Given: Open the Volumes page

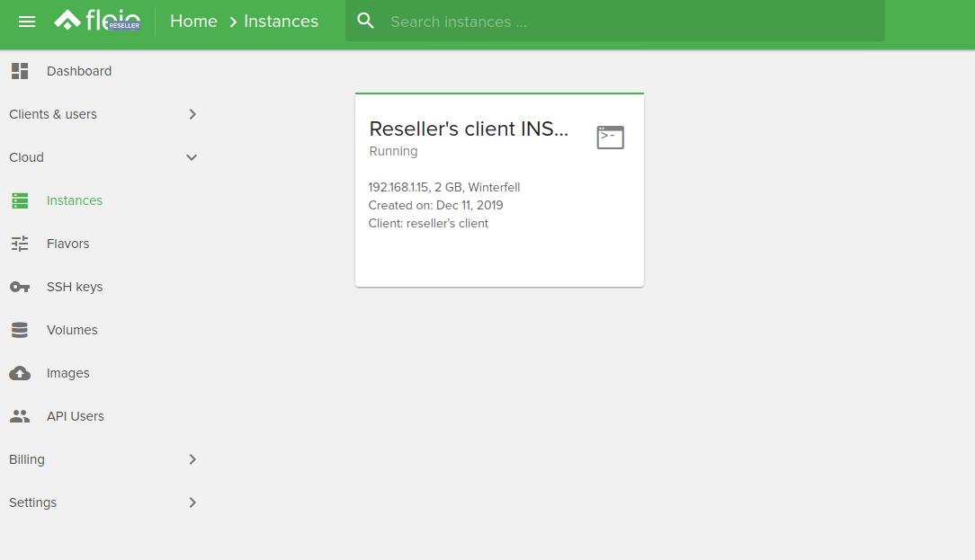Looking at the screenshot, I should [72, 330].
